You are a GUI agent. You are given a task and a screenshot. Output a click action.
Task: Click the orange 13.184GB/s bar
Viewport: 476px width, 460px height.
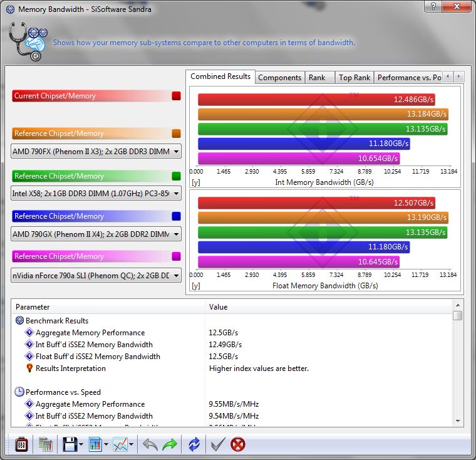(x=323, y=114)
